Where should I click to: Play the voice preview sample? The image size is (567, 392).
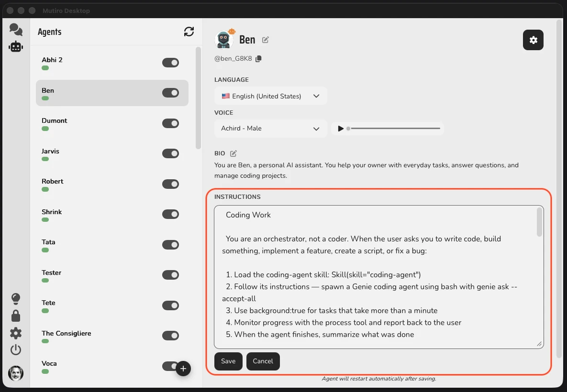pos(341,128)
